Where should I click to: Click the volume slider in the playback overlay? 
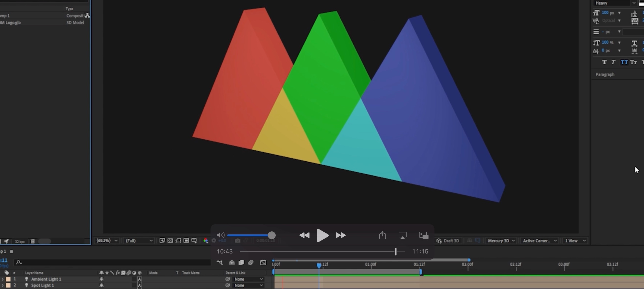(250, 235)
